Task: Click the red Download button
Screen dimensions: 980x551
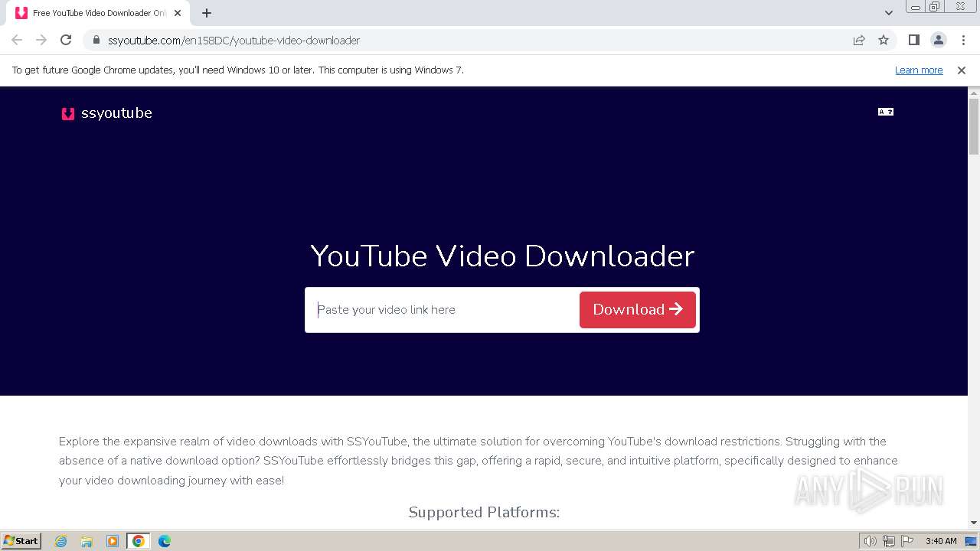Action: [638, 310]
